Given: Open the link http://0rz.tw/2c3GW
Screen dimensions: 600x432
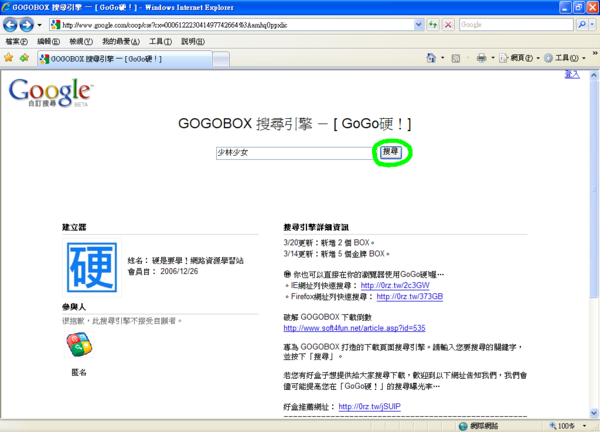Looking at the screenshot, I should (x=395, y=285).
